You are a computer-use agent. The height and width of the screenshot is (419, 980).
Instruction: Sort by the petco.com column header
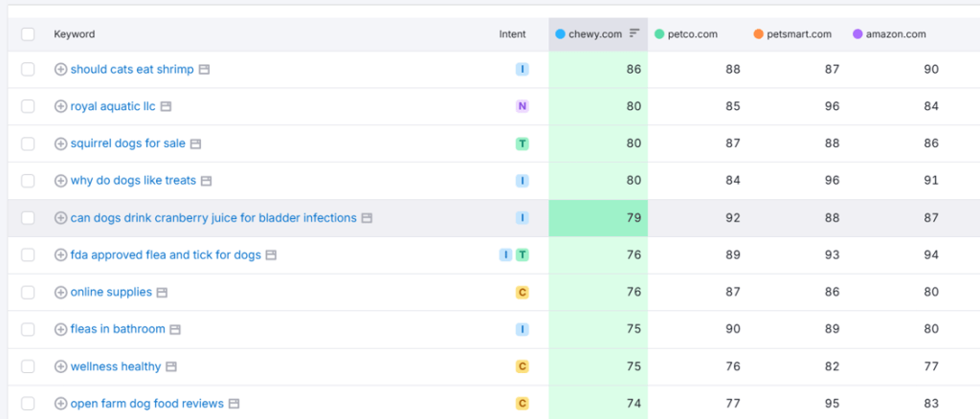coord(691,34)
